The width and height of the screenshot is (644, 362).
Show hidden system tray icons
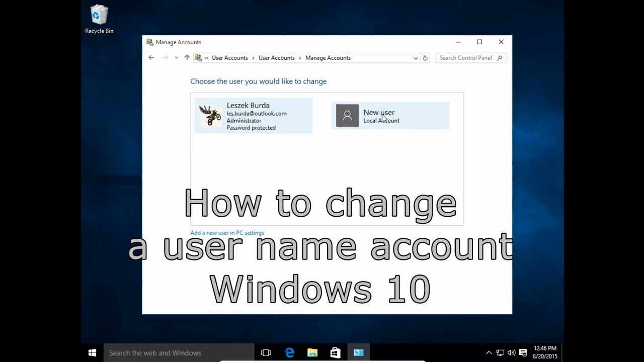pyautogui.click(x=489, y=353)
